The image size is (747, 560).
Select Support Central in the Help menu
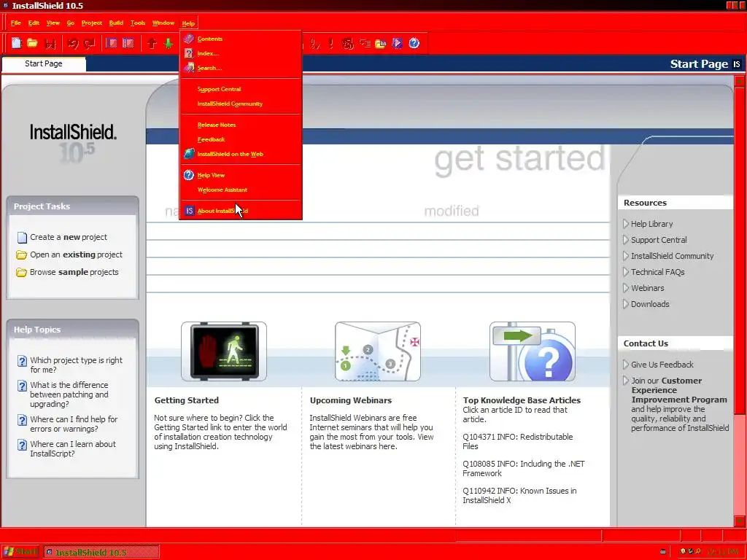pos(241,89)
